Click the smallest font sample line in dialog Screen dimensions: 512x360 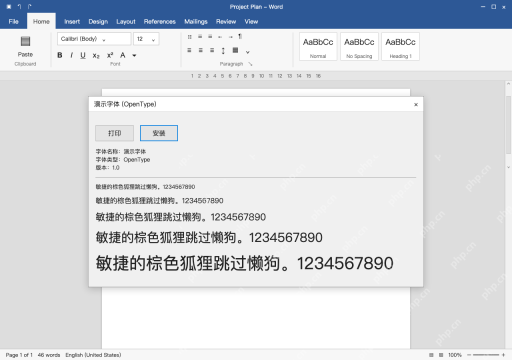coord(145,187)
